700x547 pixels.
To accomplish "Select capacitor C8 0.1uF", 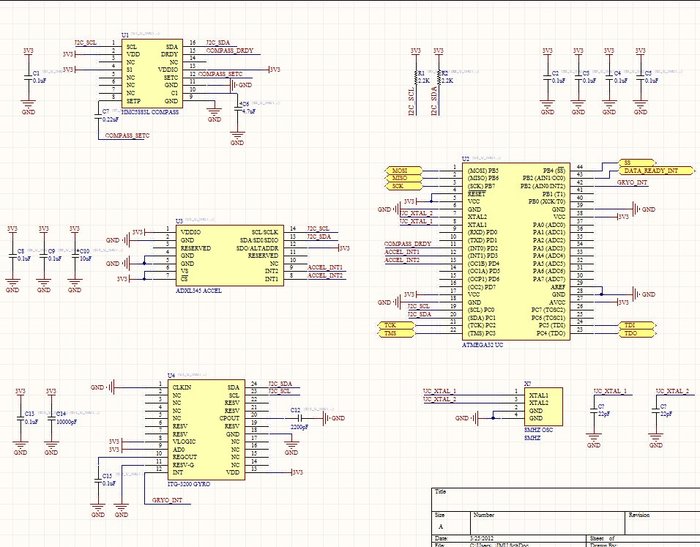I will 12,255.
